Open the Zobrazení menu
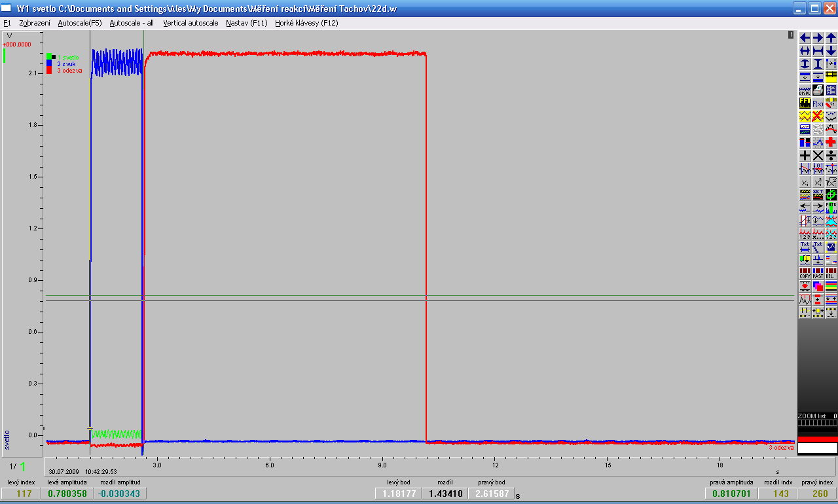Image resolution: width=838 pixels, height=504 pixels. pos(35,22)
